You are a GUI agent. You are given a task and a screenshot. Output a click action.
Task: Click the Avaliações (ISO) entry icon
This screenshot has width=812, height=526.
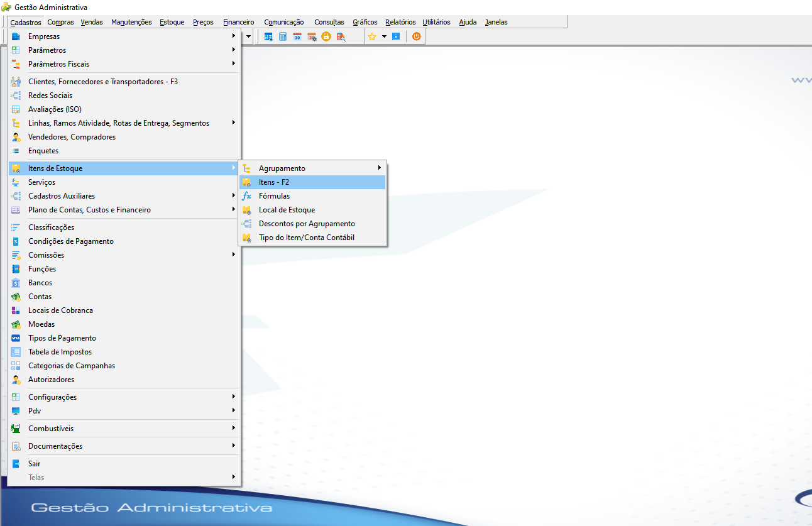(16, 109)
